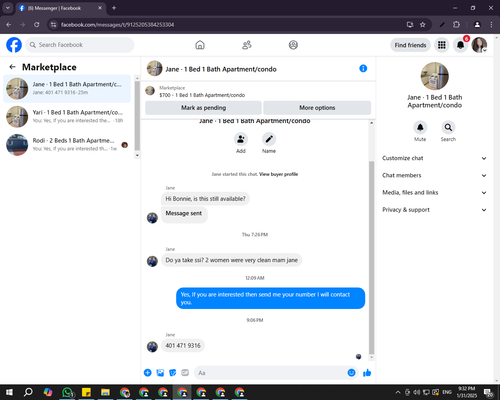Open more actions plus icon in composer
The width and height of the screenshot is (500, 400).
pyautogui.click(x=148, y=373)
